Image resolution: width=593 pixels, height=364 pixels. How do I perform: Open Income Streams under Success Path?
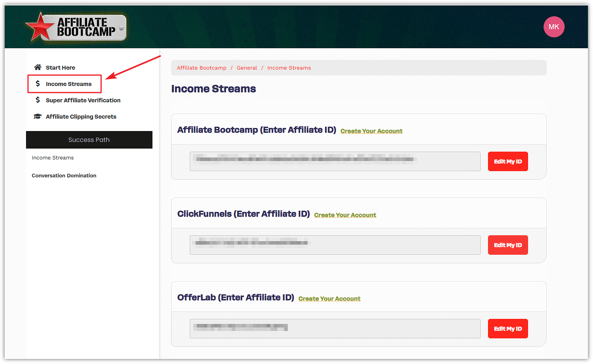coord(52,158)
